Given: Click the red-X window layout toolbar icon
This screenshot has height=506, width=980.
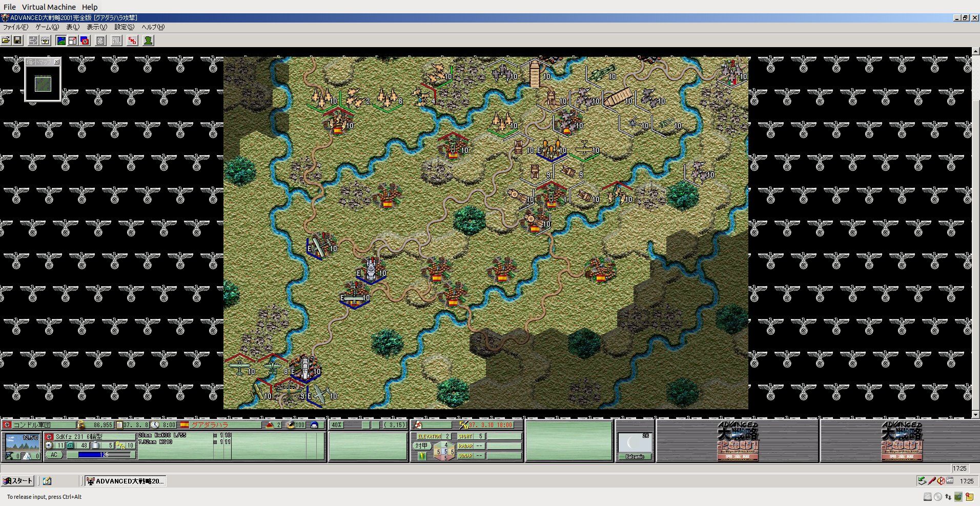Looking at the screenshot, I should (x=73, y=40).
